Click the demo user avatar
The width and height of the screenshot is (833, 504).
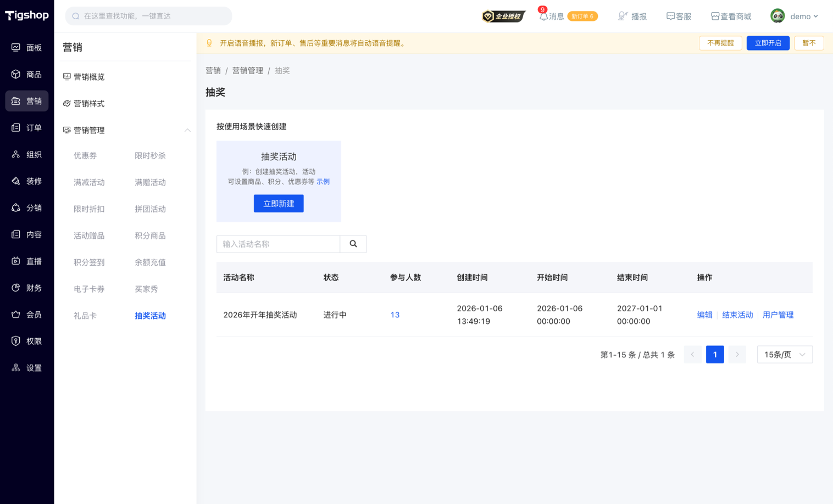pos(778,16)
